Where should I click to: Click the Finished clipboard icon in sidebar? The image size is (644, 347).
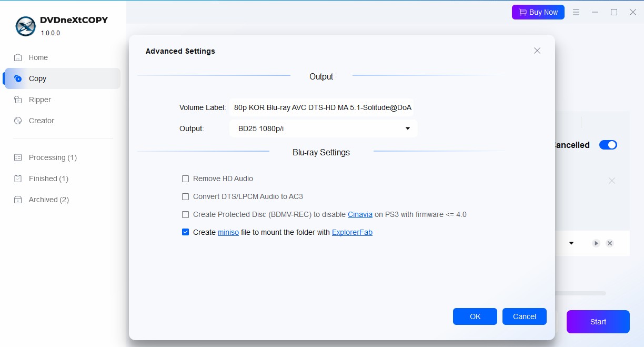[x=18, y=179]
